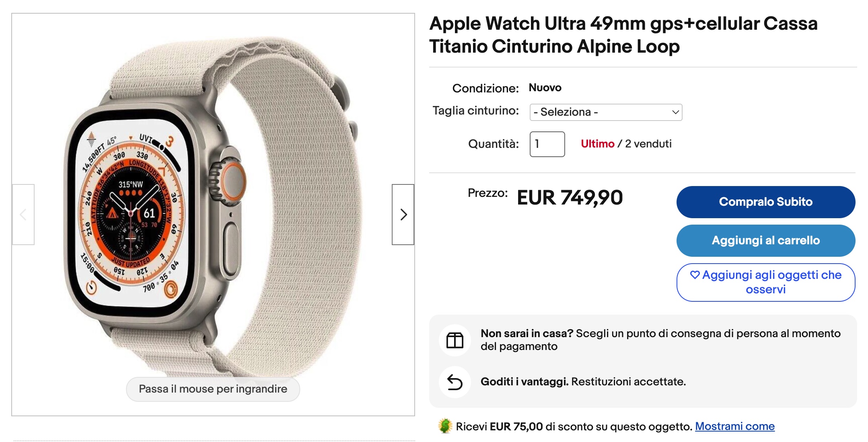
Task: Click the Quantità input field
Action: pyautogui.click(x=547, y=144)
